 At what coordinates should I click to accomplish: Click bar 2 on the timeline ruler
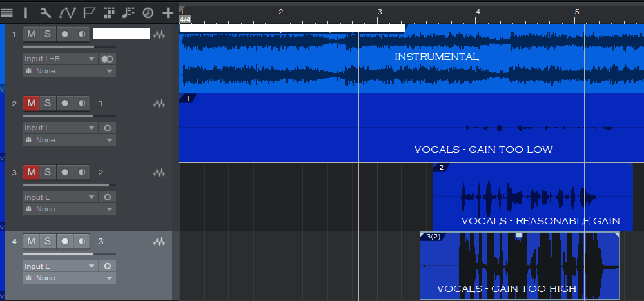point(280,12)
